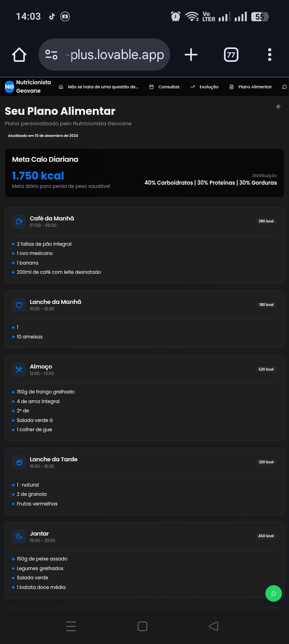Open the site settings icon in address bar
289x644 pixels.
click(x=51, y=55)
